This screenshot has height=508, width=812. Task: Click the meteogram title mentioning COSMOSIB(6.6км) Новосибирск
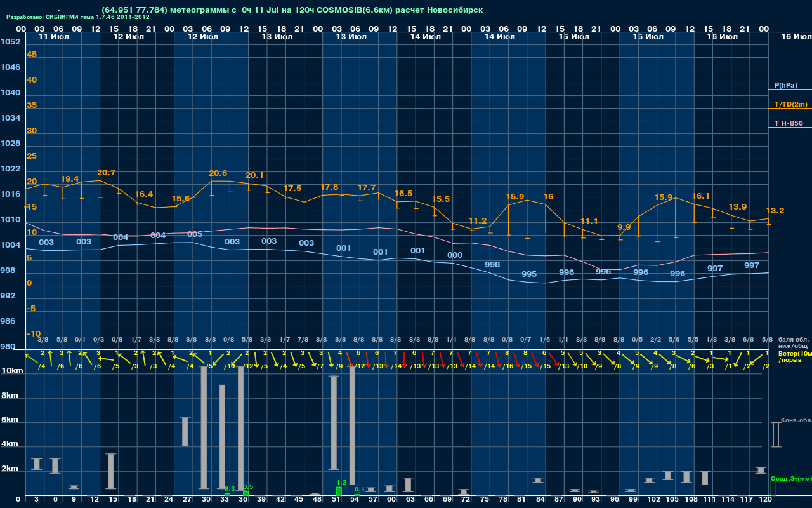292,10
